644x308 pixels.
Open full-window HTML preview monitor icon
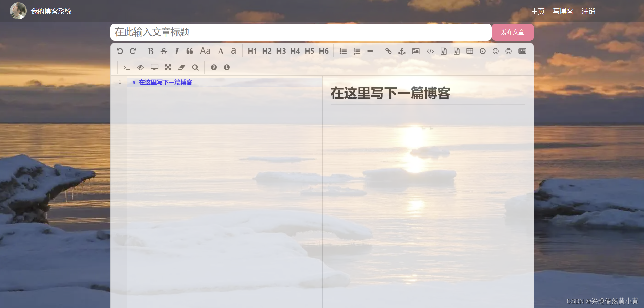pyautogui.click(x=154, y=67)
